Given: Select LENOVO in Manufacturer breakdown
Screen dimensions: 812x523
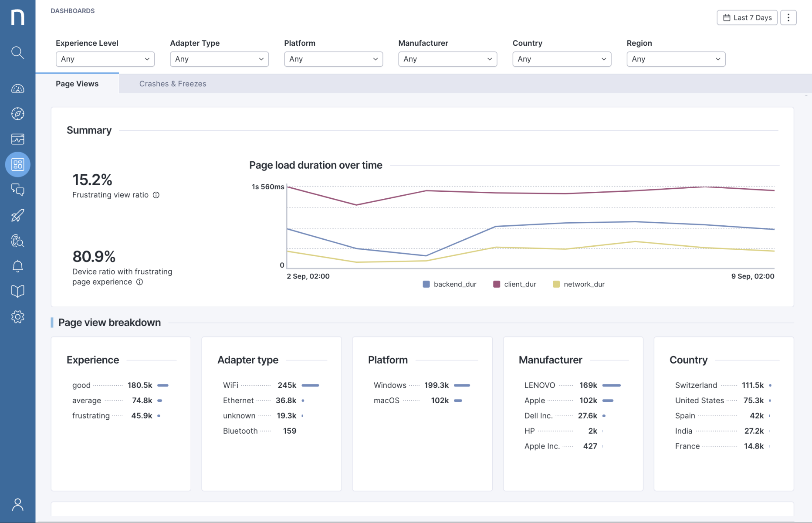Looking at the screenshot, I should point(573,385).
